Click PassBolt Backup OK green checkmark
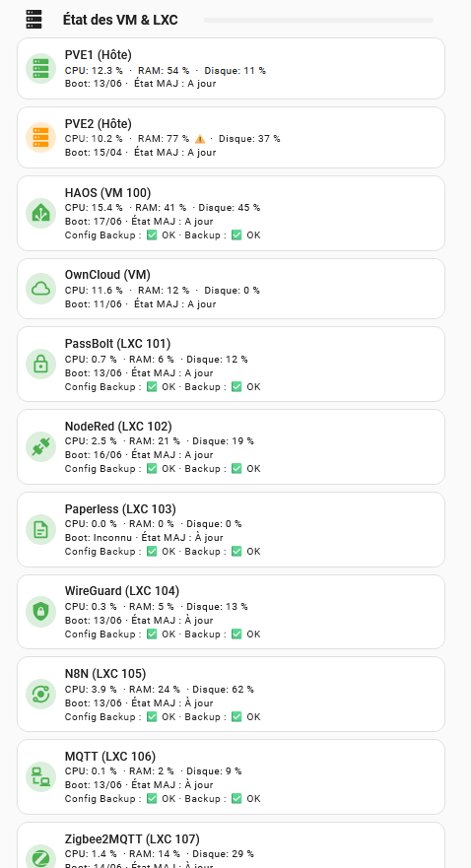 pyautogui.click(x=236, y=386)
